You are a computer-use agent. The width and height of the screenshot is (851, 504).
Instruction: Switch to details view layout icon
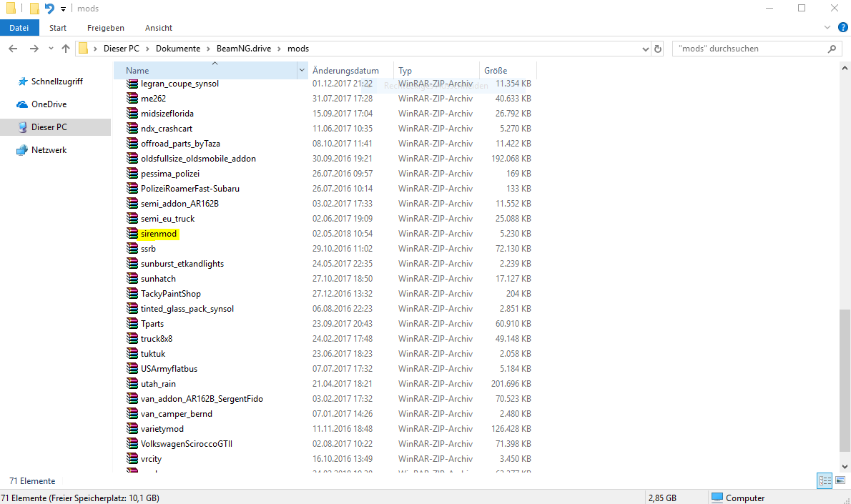pos(825,480)
